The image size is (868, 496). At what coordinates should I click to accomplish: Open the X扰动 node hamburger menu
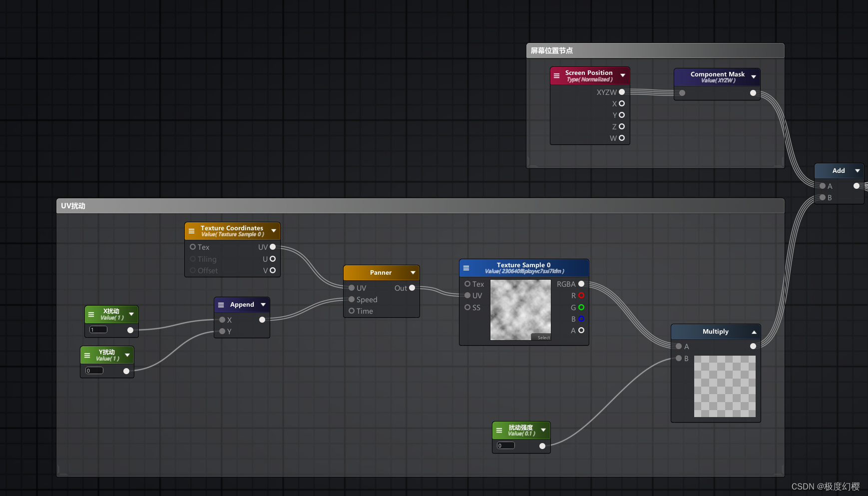click(x=91, y=315)
